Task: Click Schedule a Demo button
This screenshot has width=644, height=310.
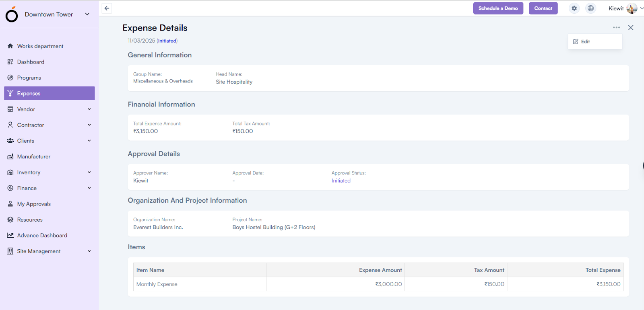Action: [498, 8]
